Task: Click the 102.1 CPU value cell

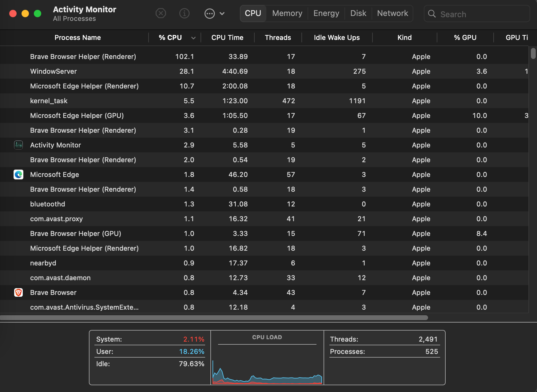Action: 185,57
